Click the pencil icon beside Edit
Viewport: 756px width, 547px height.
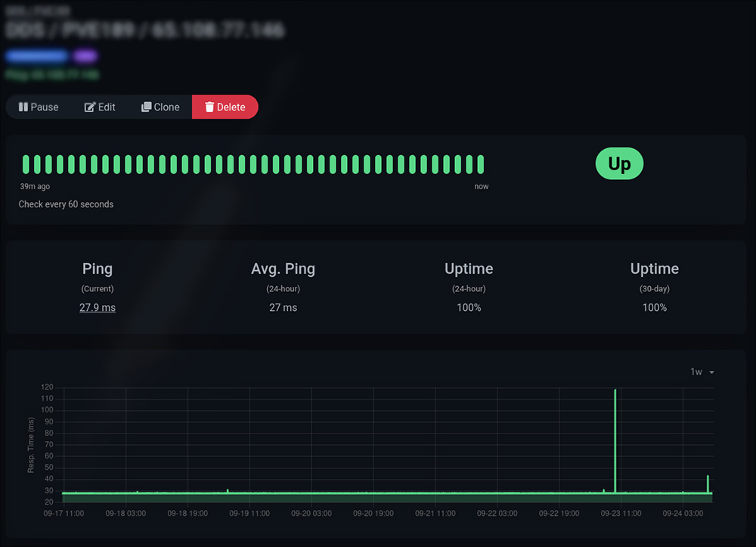(x=90, y=107)
